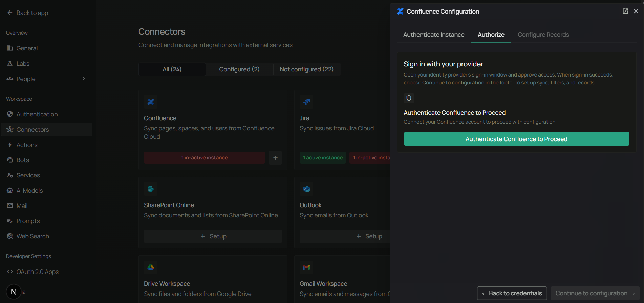644x303 pixels.
Task: Click the Web Search icon
Action: pos(10,236)
